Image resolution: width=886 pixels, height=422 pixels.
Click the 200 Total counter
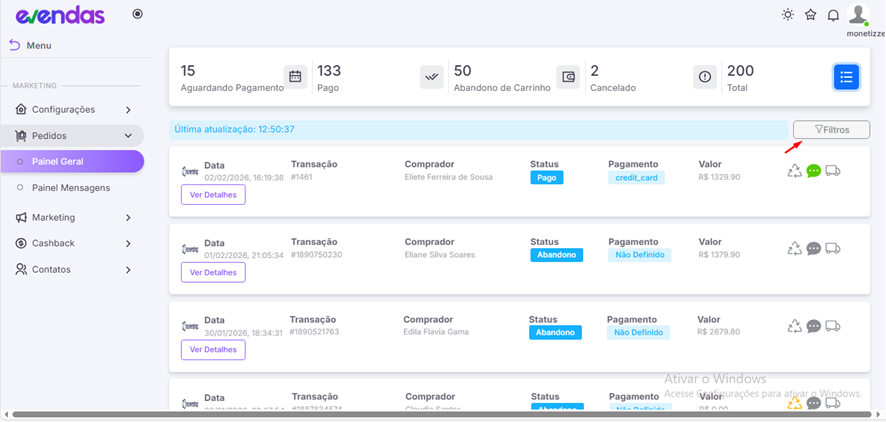pyautogui.click(x=740, y=77)
